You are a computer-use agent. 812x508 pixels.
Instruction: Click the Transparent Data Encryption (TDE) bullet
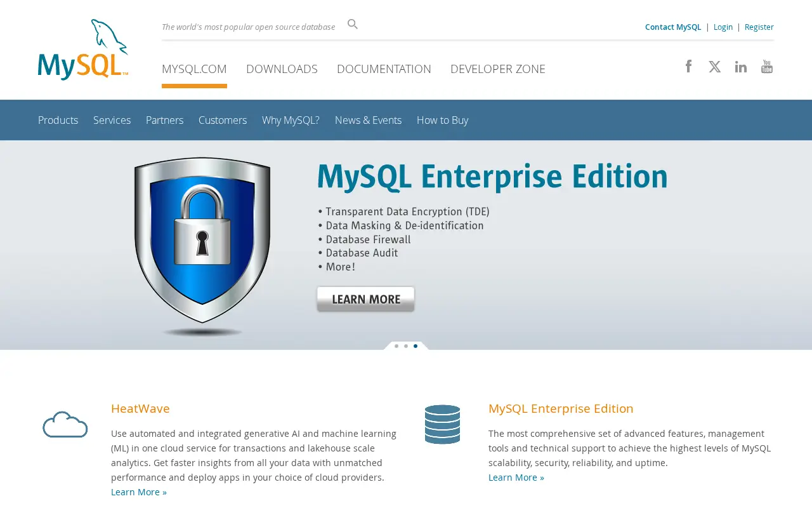click(403, 212)
